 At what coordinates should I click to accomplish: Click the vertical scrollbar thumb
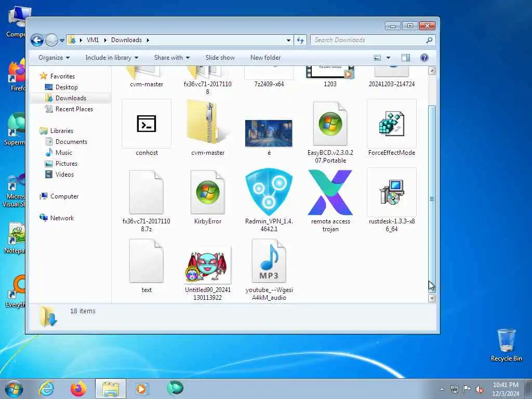coord(432,199)
